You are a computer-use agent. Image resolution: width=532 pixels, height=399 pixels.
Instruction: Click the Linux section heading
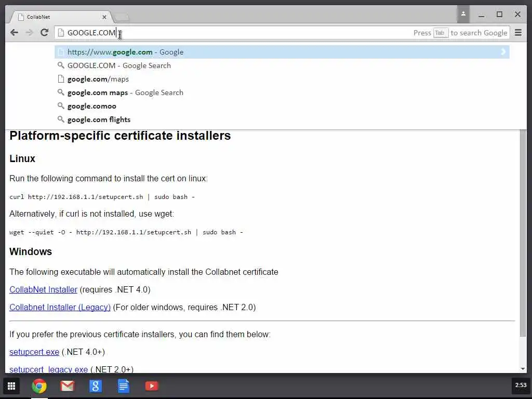pyautogui.click(x=22, y=158)
